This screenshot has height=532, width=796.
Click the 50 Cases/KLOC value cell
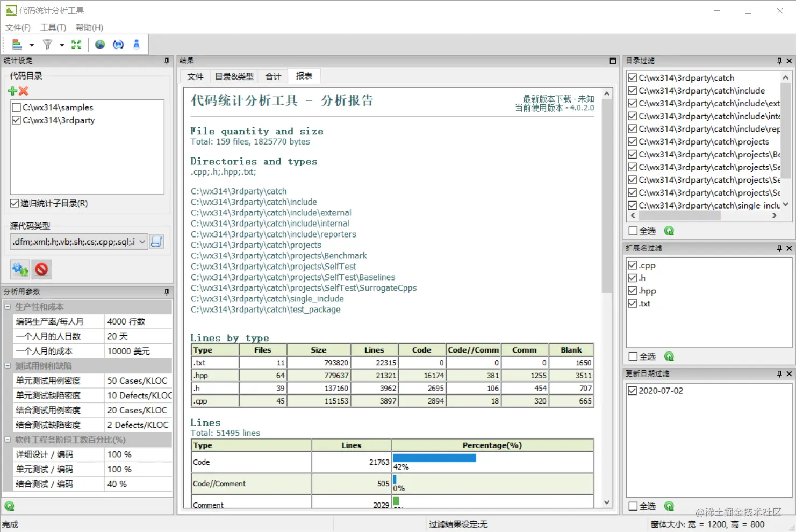point(138,380)
